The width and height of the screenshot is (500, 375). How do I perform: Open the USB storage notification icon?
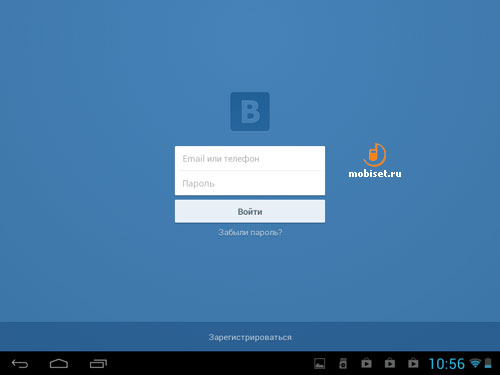tap(343, 363)
